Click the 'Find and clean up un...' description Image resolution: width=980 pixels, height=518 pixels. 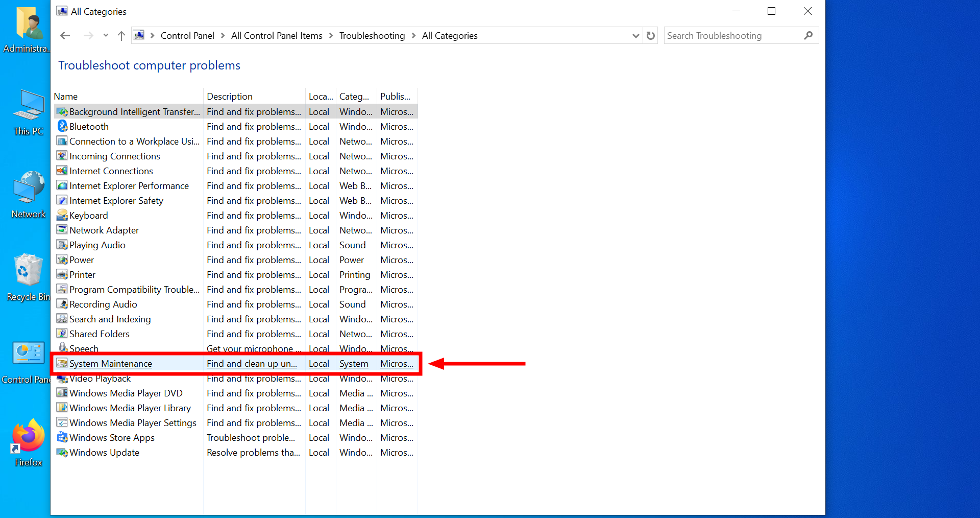pyautogui.click(x=252, y=363)
